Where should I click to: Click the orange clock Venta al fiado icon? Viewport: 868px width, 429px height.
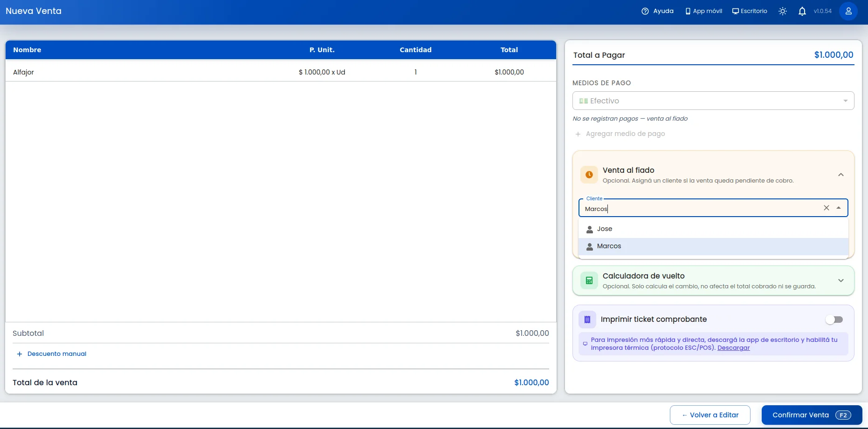[589, 175]
